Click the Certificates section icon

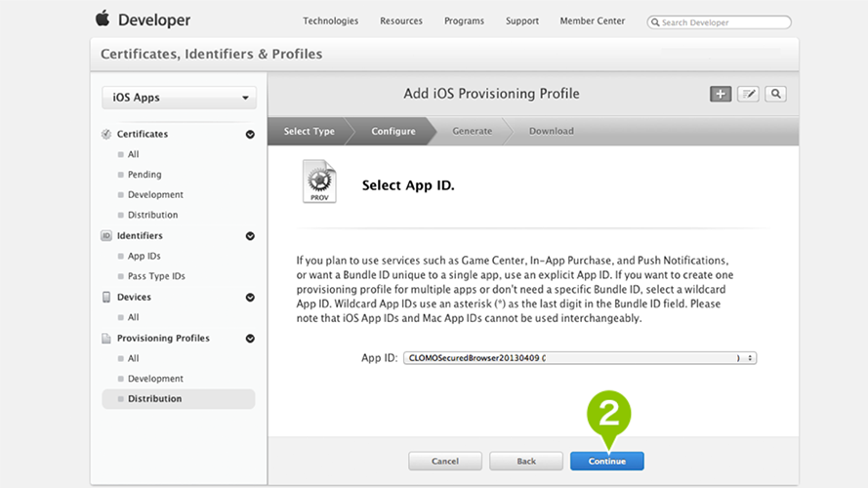(x=106, y=134)
